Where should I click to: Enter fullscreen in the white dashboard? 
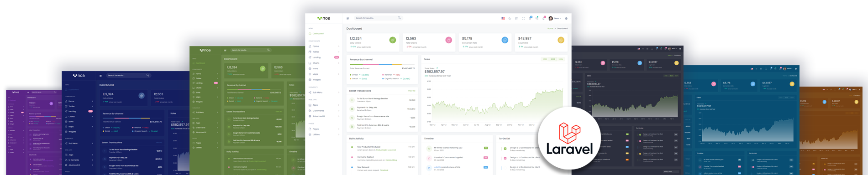(523, 18)
